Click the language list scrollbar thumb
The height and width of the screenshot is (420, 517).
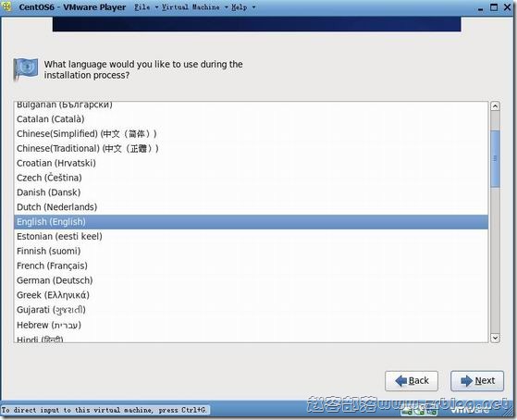[x=495, y=159]
